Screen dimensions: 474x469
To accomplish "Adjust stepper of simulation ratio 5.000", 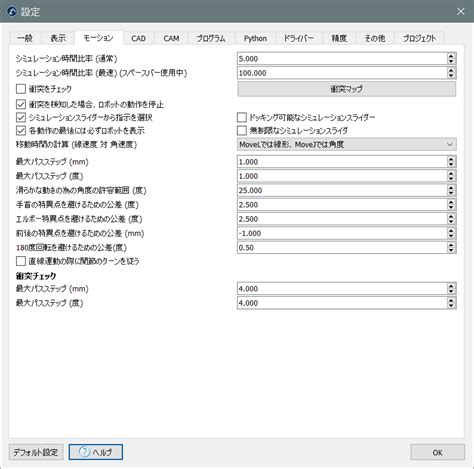I will click(x=451, y=59).
